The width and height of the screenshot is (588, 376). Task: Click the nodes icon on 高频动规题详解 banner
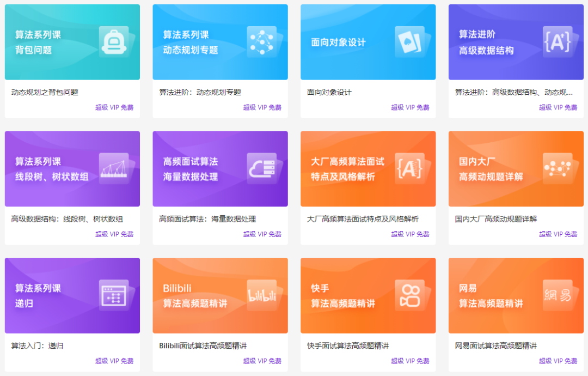[558, 168]
